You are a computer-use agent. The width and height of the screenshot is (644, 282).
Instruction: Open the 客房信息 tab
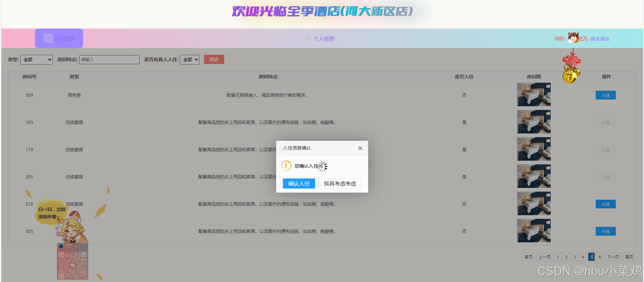pyautogui.click(x=59, y=38)
